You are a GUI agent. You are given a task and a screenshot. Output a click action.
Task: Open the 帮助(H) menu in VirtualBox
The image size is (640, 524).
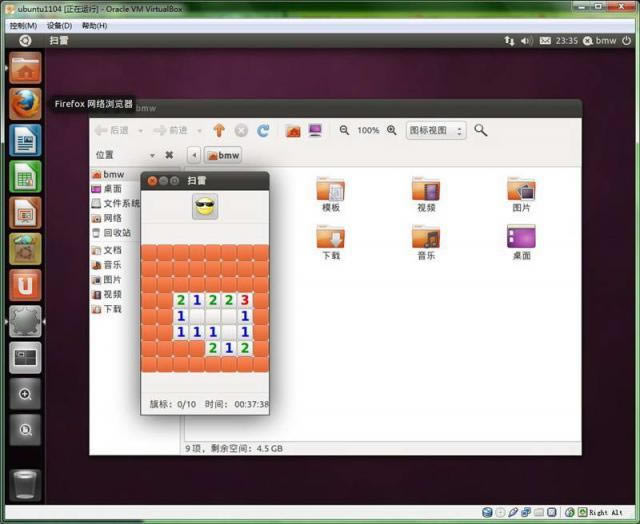(94, 26)
